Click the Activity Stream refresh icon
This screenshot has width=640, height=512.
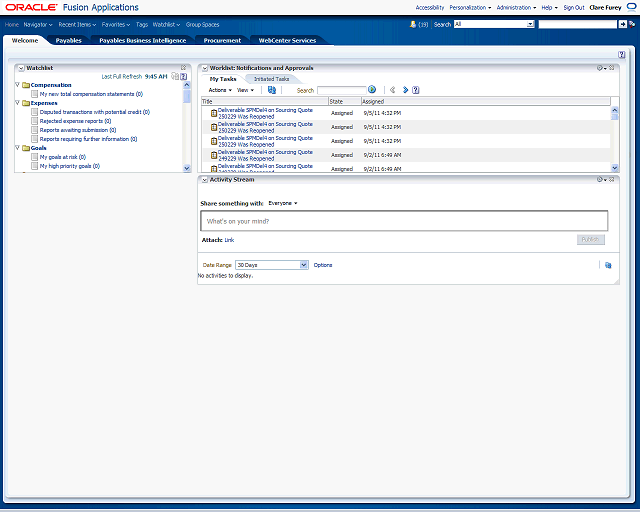tap(608, 265)
